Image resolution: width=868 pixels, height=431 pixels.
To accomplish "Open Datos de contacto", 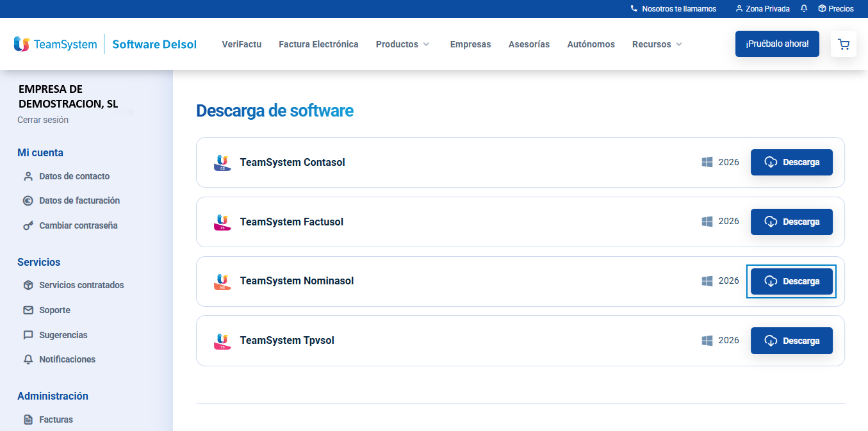I will tap(74, 176).
